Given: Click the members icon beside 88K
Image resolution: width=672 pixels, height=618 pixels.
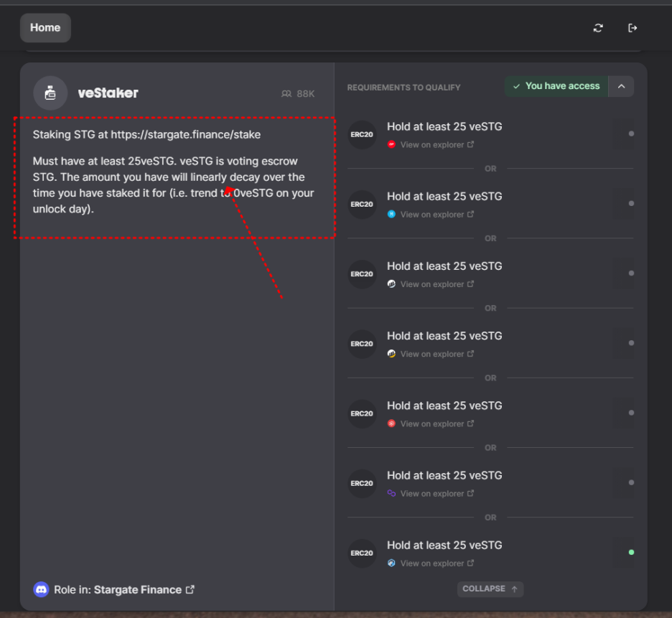Looking at the screenshot, I should pyautogui.click(x=286, y=93).
